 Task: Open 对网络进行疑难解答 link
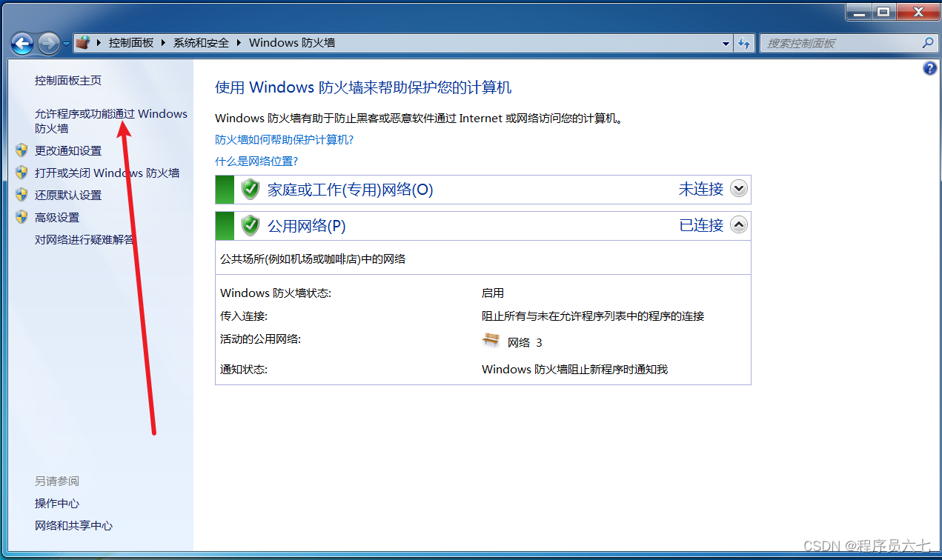click(84, 239)
